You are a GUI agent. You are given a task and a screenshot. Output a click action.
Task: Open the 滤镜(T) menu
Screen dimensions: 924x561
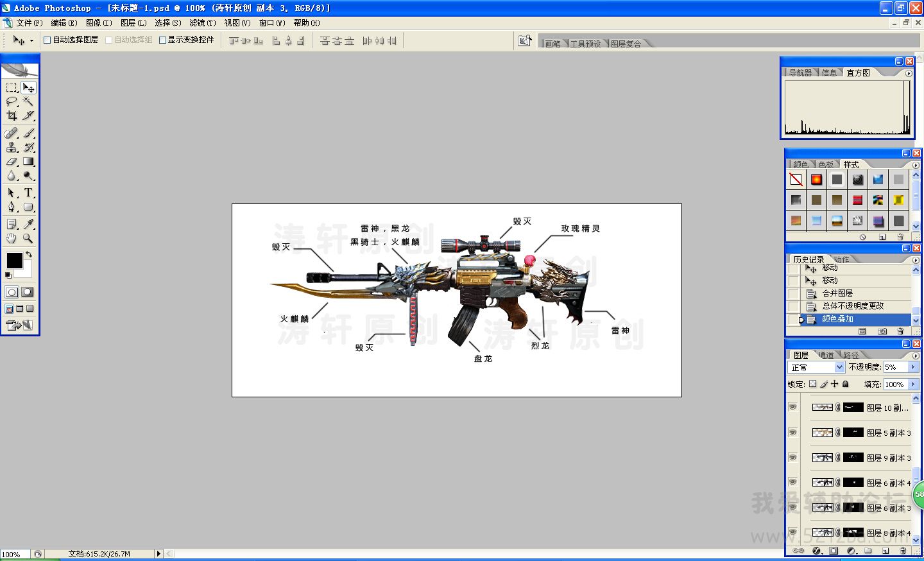[x=203, y=22]
